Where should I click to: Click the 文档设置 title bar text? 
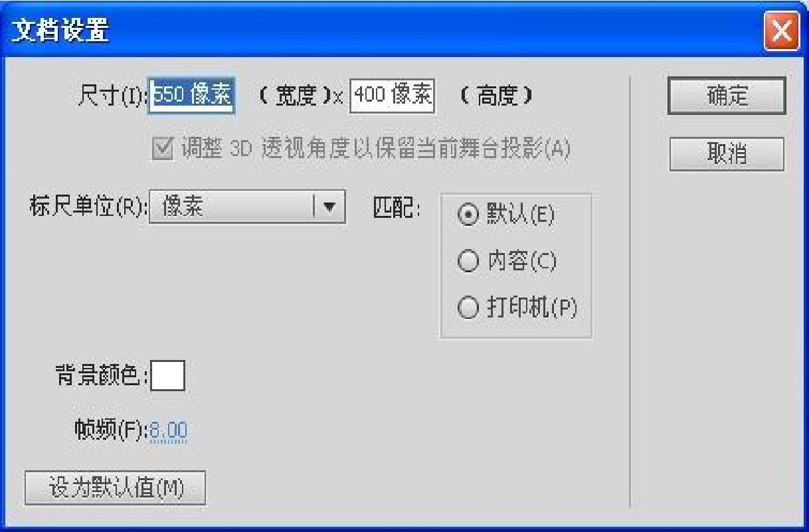point(59,31)
